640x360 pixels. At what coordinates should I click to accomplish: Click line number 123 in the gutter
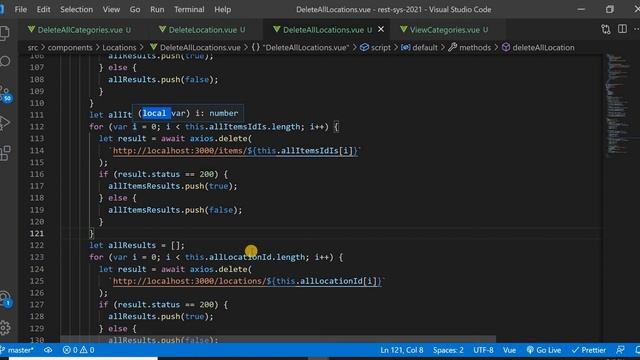(37, 257)
